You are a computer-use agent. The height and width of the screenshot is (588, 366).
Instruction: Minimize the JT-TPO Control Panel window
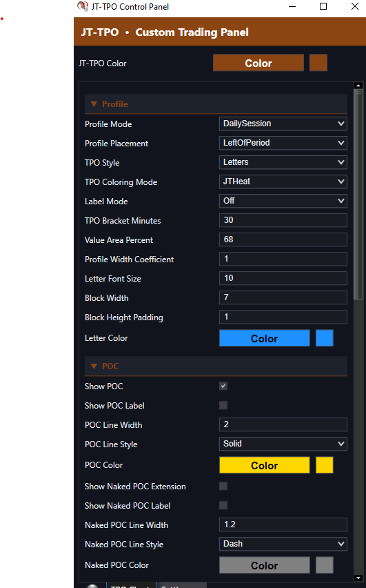click(x=292, y=6)
